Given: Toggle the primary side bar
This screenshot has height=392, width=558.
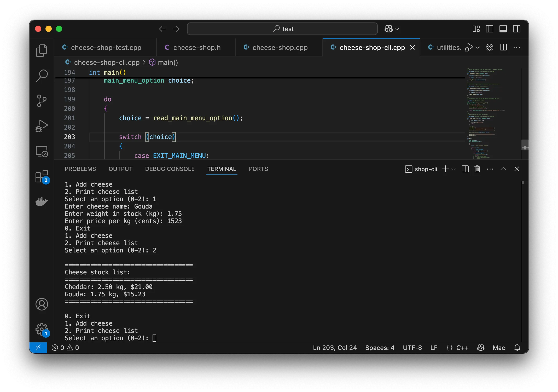Looking at the screenshot, I should pyautogui.click(x=490, y=29).
